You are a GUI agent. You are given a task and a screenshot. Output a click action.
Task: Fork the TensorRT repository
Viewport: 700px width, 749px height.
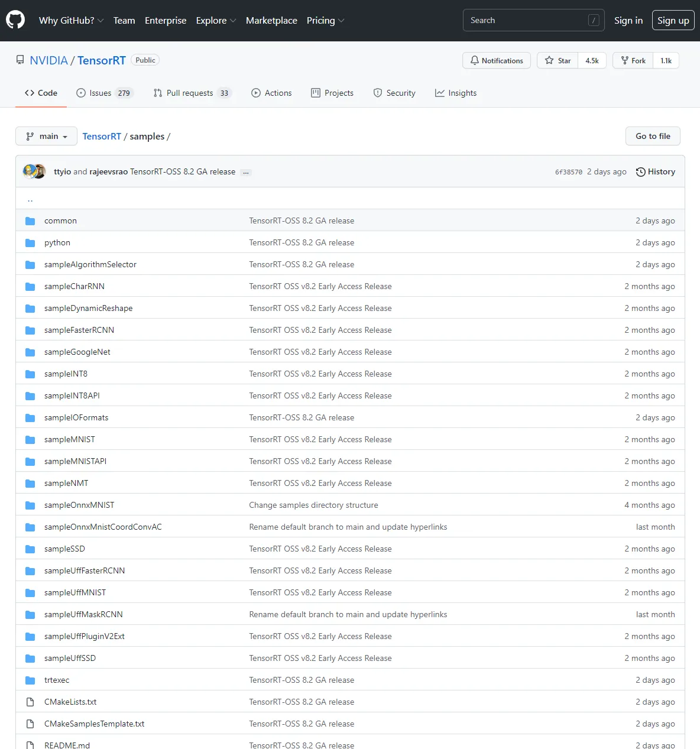[x=633, y=60]
